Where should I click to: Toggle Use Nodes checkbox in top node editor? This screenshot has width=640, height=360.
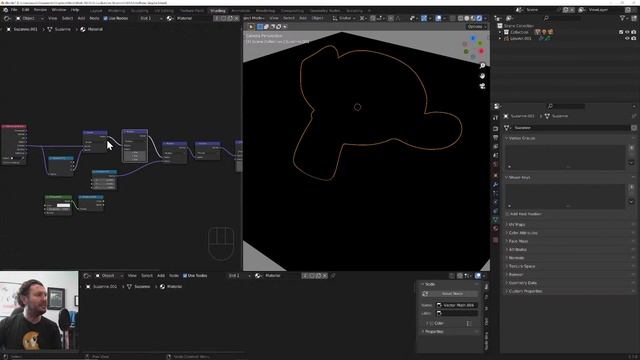[106, 18]
